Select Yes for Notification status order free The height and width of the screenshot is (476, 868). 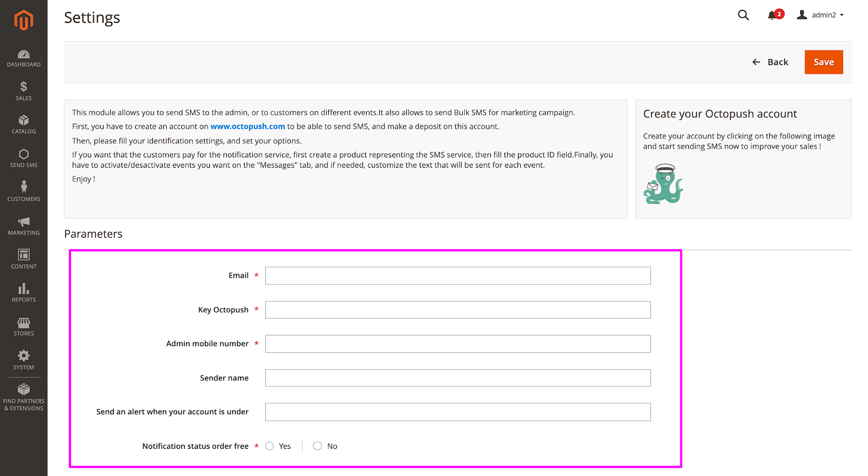[270, 446]
